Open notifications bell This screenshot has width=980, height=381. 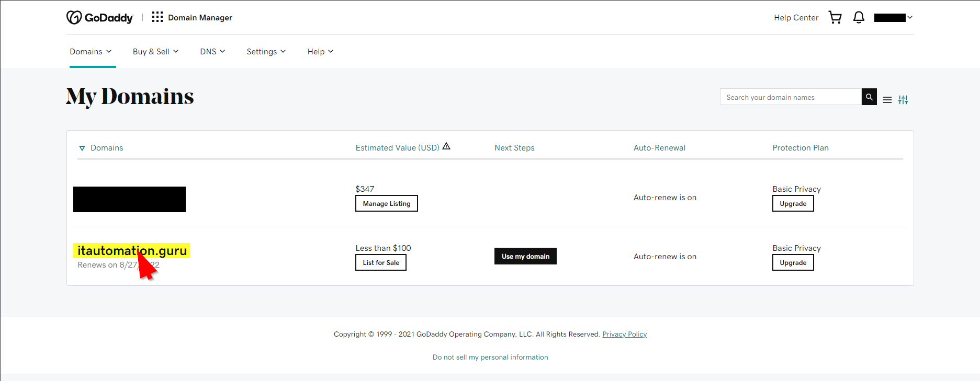coord(859,17)
